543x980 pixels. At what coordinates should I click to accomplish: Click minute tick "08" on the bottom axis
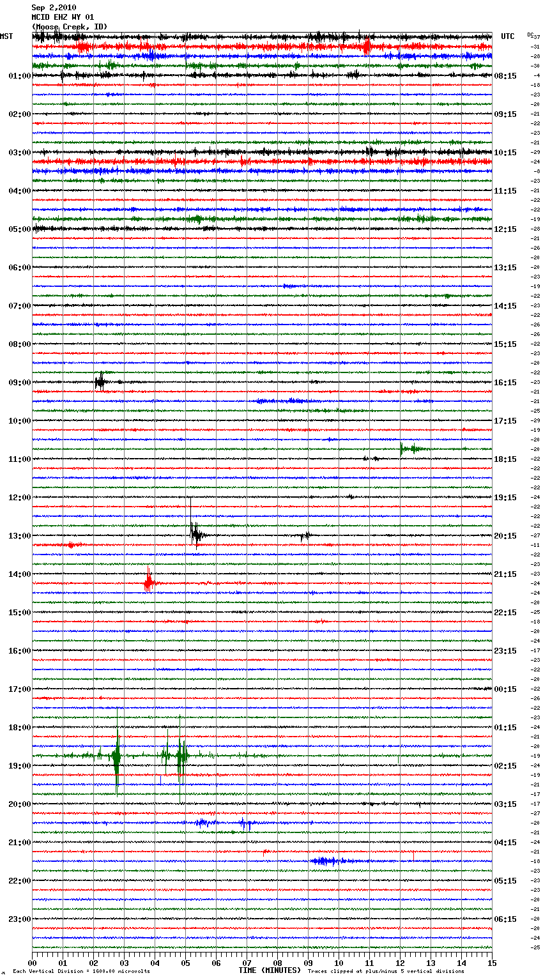point(277,963)
